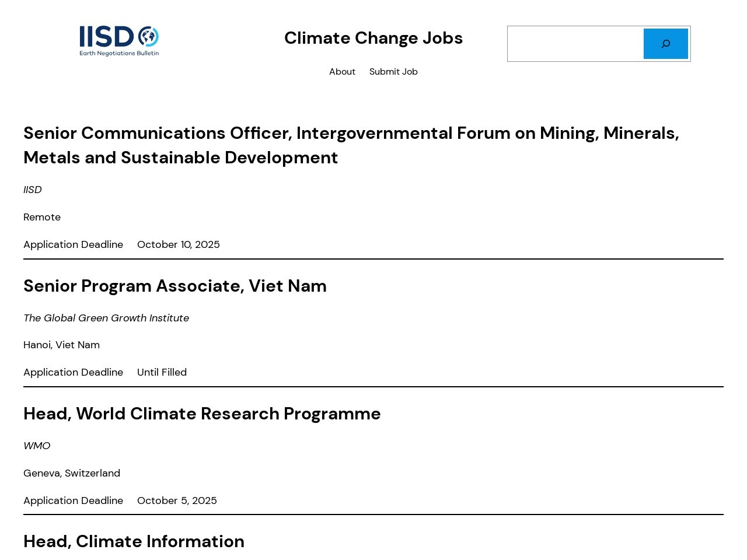Viewport: 747px width, 560px height.
Task: Click the Hanoi, Viet Nam location
Action: click(x=61, y=345)
